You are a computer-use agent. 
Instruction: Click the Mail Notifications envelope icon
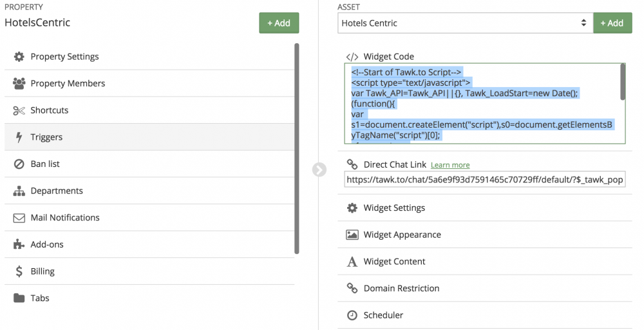(19, 218)
